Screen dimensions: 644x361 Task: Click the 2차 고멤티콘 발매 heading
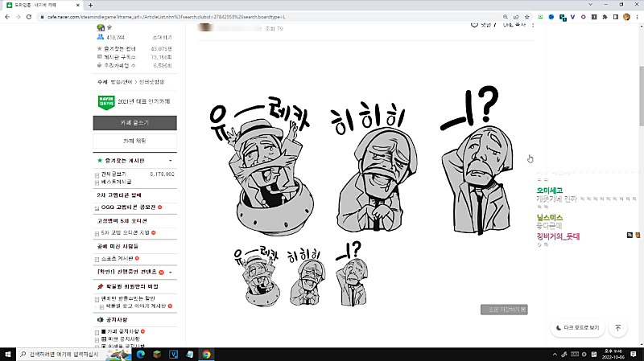119,195
